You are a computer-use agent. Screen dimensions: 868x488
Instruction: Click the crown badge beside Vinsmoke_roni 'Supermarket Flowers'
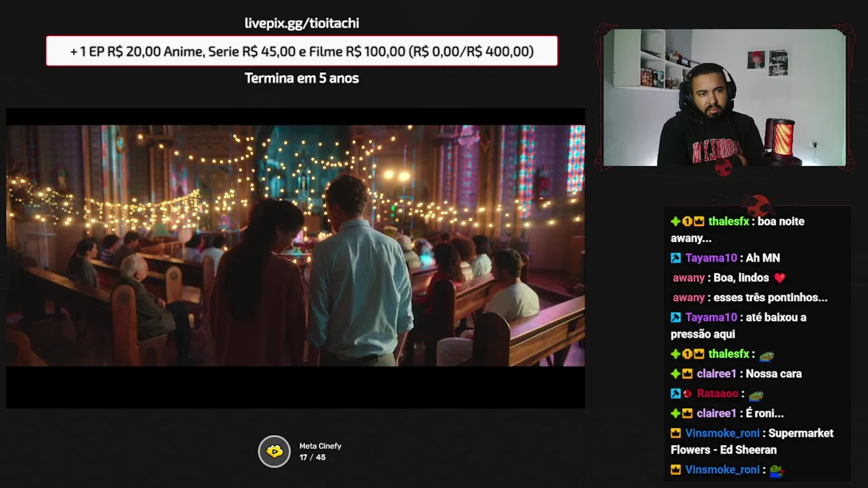coord(675,433)
